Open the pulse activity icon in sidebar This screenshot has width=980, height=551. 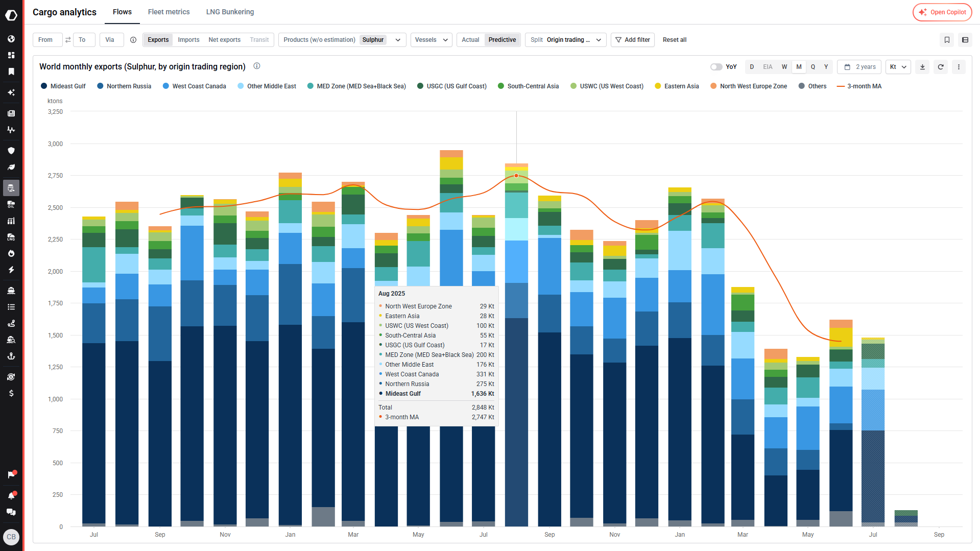point(11,130)
